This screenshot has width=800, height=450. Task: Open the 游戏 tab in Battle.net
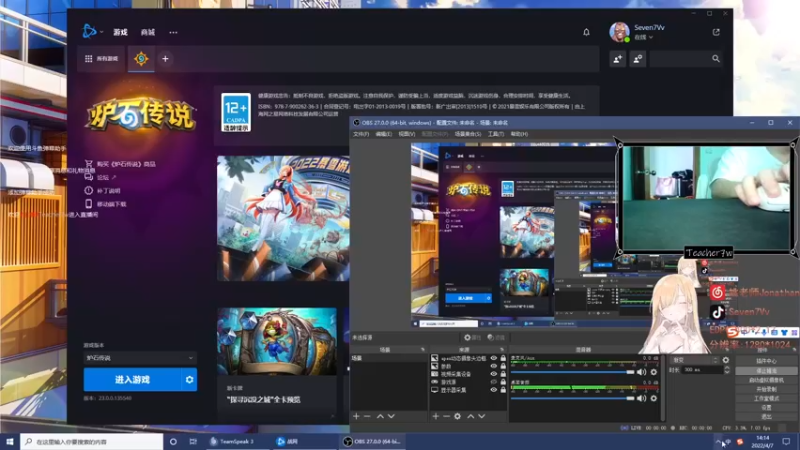pyautogui.click(x=120, y=32)
